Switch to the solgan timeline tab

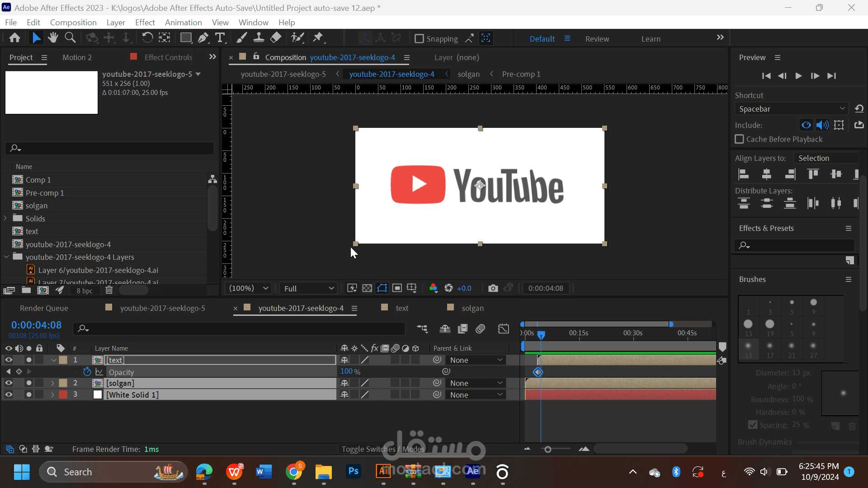pos(472,308)
